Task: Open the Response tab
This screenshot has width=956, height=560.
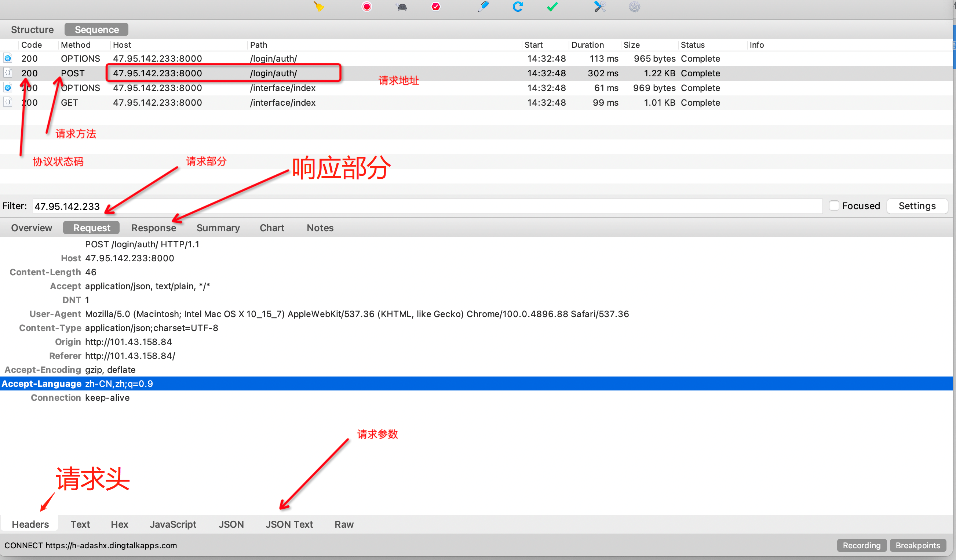Action: [x=154, y=228]
